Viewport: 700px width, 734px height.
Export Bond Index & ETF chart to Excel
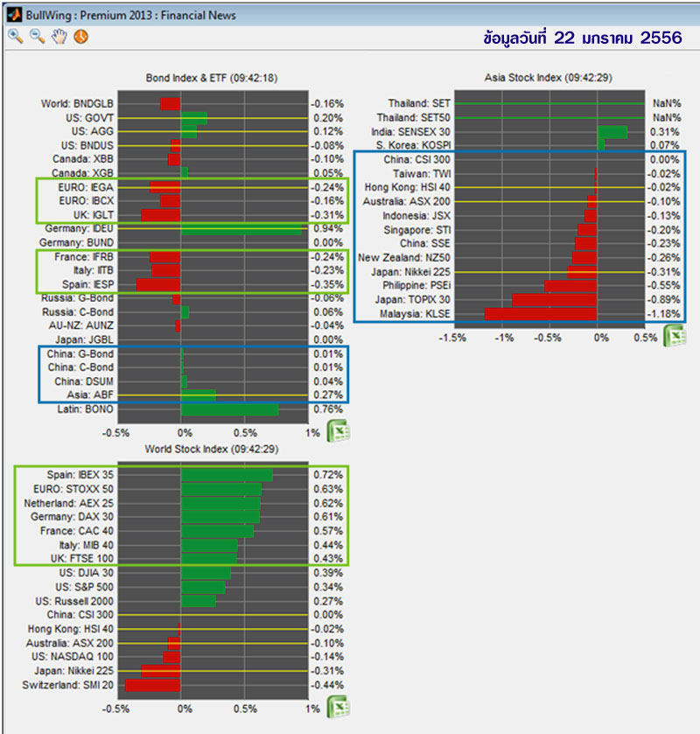(x=339, y=431)
